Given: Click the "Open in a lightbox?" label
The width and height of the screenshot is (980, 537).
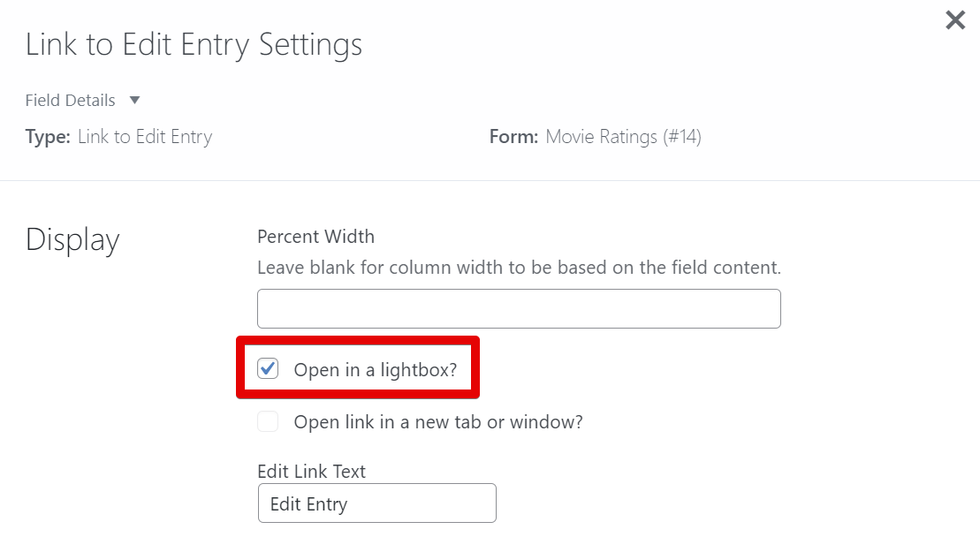Looking at the screenshot, I should coord(376,370).
